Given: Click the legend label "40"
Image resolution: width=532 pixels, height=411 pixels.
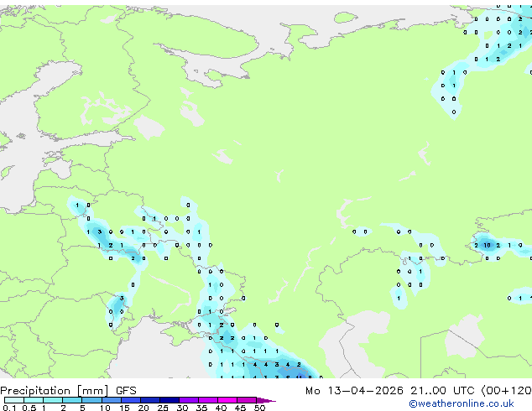Looking at the screenshot, I should (221, 408).
